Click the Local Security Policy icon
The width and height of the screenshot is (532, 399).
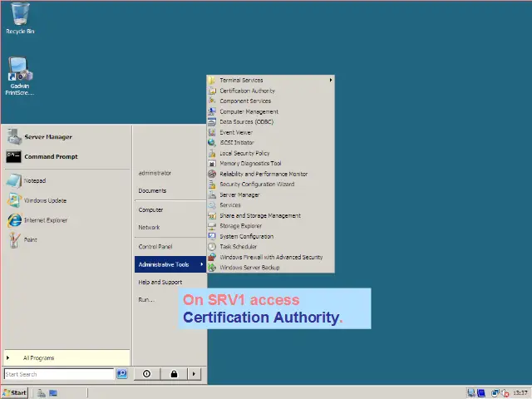coord(212,153)
